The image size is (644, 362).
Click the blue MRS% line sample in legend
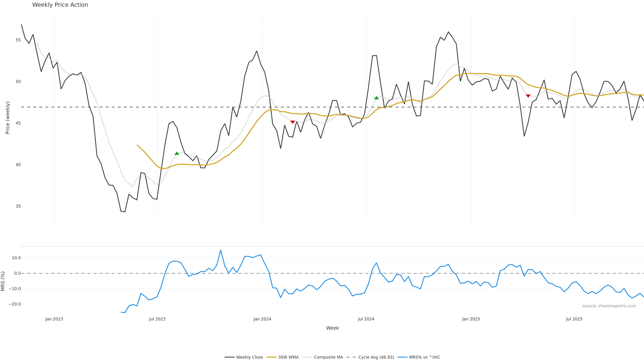tap(402, 357)
